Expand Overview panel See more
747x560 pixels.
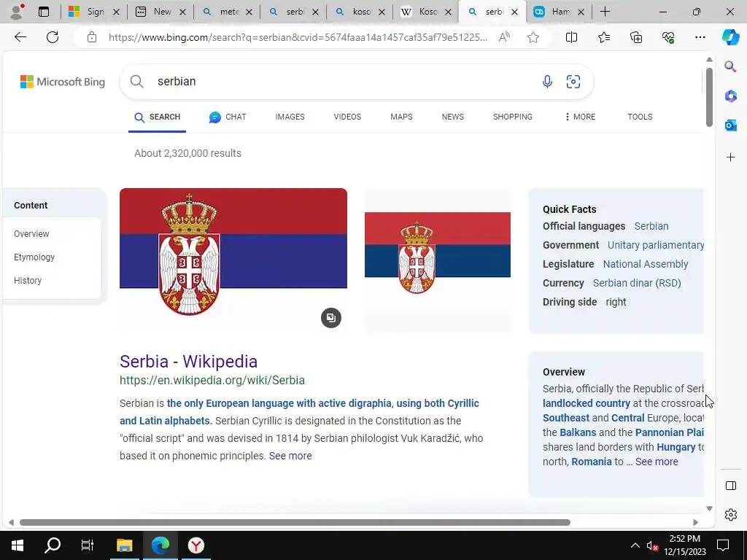point(657,462)
